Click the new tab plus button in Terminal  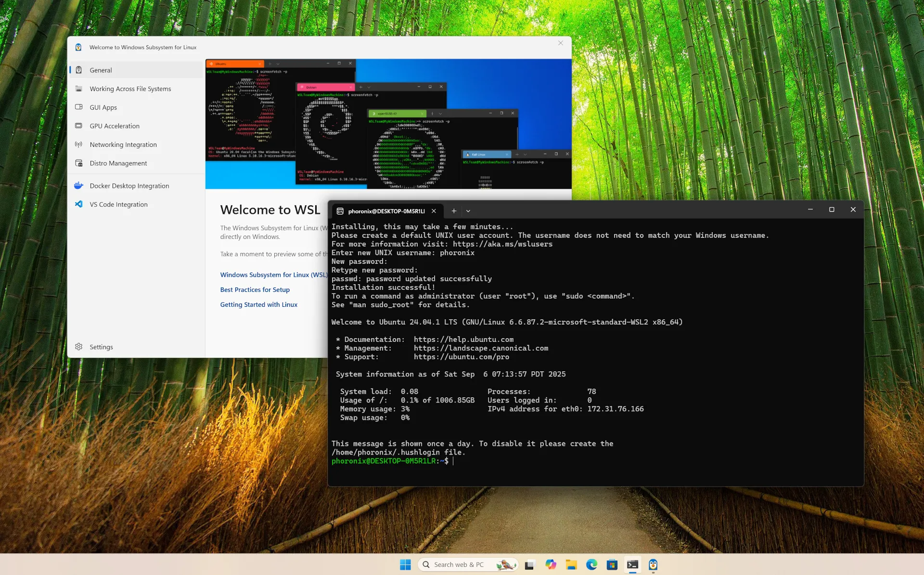point(453,211)
